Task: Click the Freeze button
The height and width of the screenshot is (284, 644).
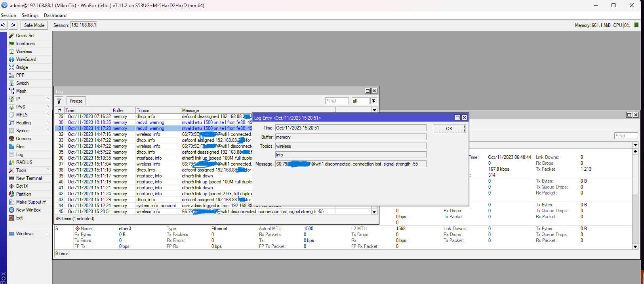Action: tap(76, 101)
